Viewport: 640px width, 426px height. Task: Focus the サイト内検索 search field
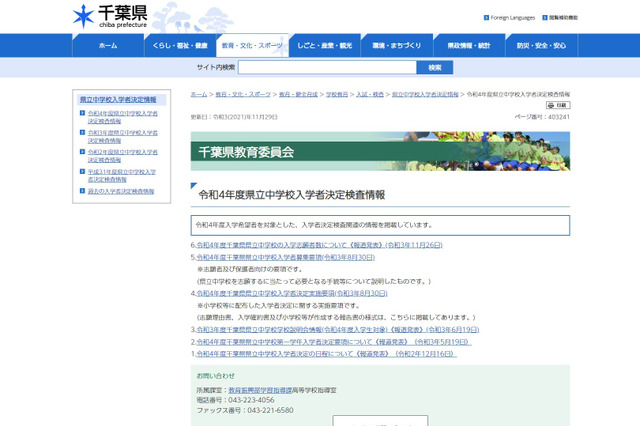tap(327, 67)
